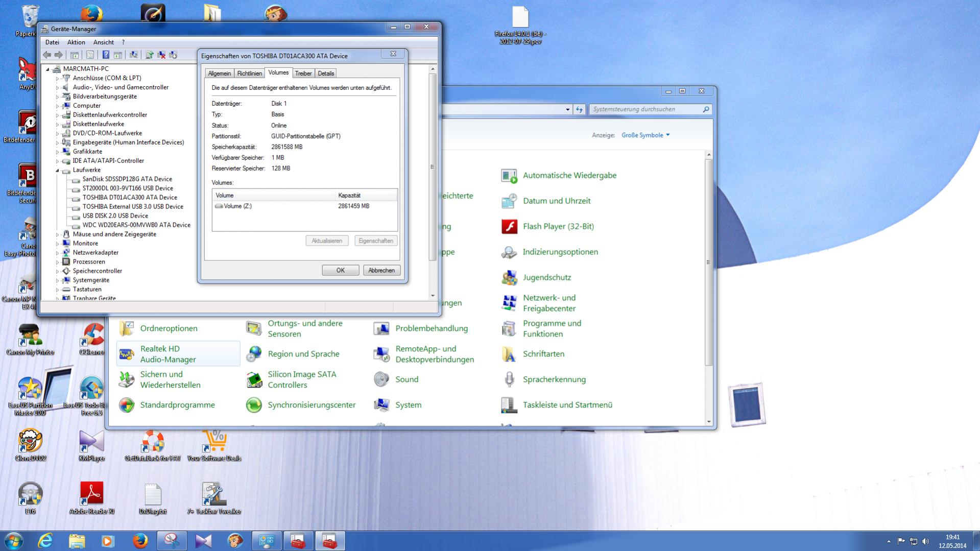This screenshot has height=551, width=980.
Task: Open the Große Symbole view dropdown
Action: point(646,135)
